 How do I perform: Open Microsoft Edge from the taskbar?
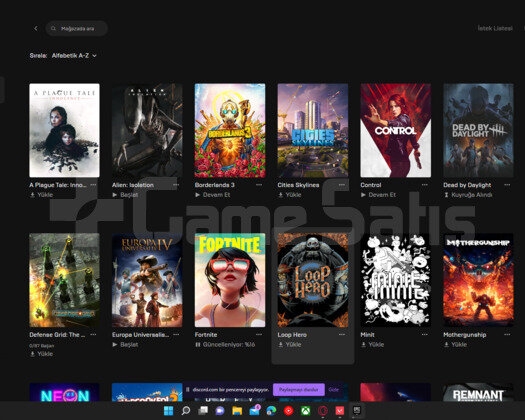pos(271,410)
